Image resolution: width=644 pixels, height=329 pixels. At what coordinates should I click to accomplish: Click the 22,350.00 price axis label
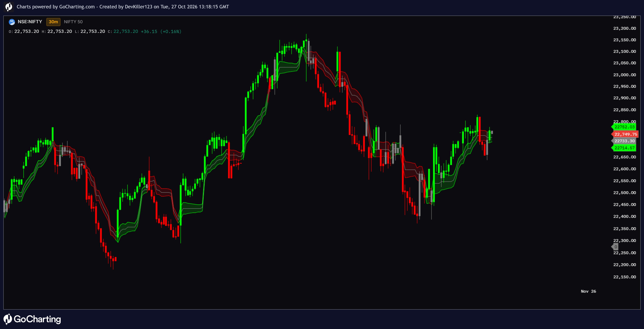[x=625, y=229]
